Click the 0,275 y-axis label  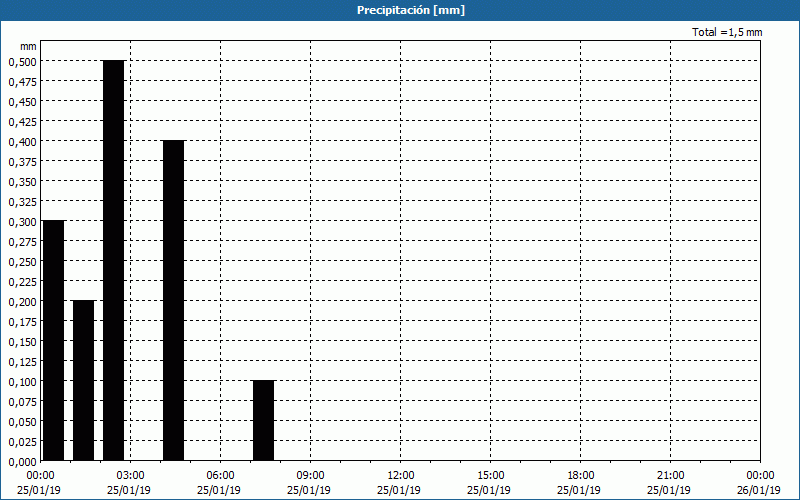point(23,242)
